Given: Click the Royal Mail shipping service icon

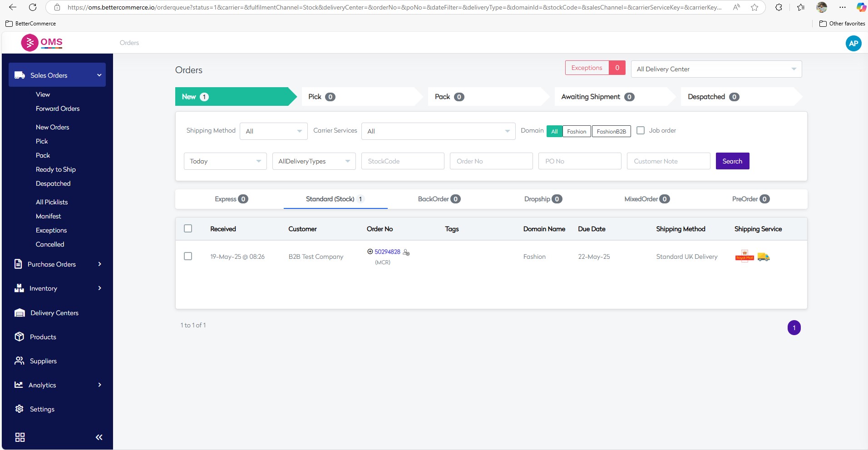Looking at the screenshot, I should (744, 256).
